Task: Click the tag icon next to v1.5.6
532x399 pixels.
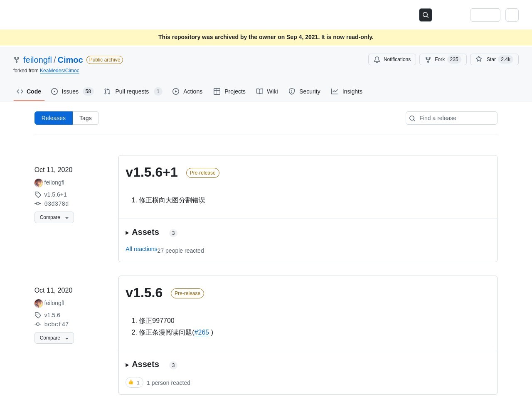Action: pyautogui.click(x=38, y=315)
